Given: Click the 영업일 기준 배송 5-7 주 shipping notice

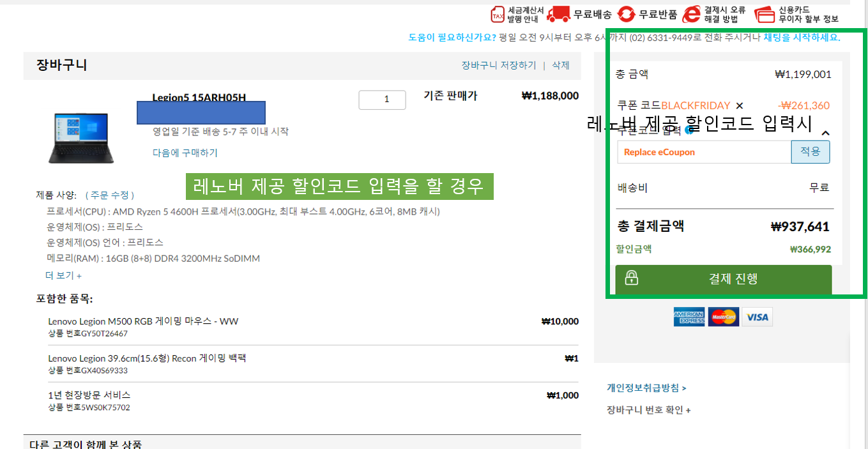Looking at the screenshot, I should point(220,132).
